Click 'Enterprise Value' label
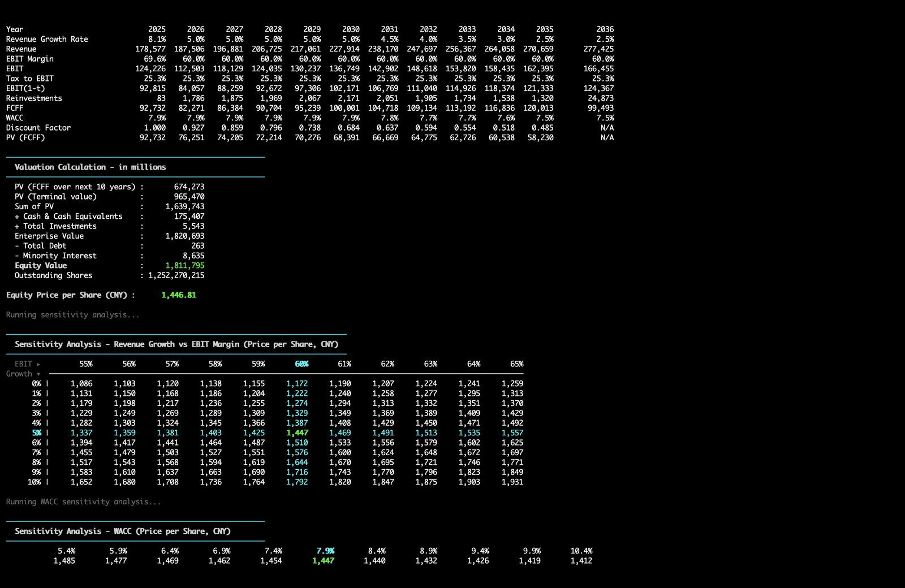The width and height of the screenshot is (905, 588). 49,236
